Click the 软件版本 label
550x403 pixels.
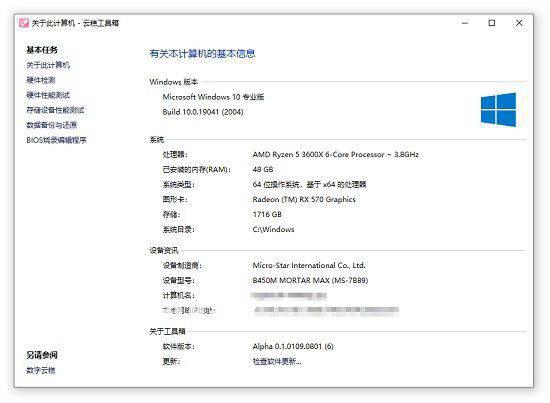click(179, 347)
